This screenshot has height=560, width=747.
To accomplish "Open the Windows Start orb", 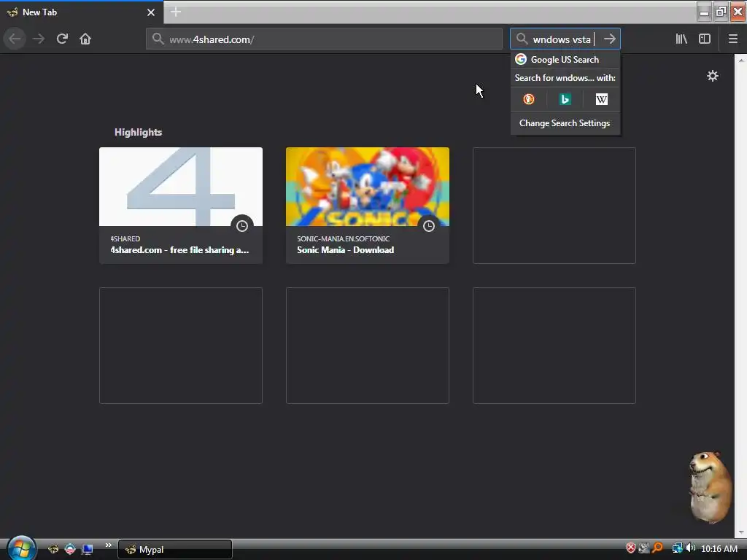I will (x=21, y=548).
